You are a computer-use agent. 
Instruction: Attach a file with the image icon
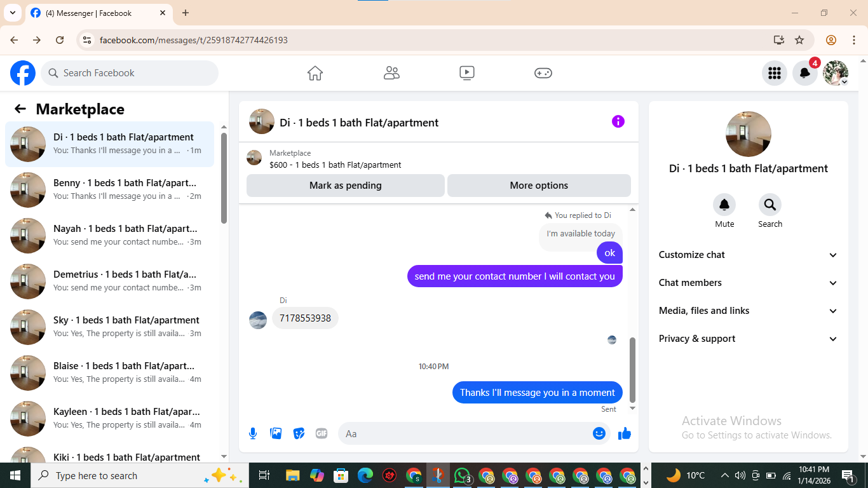coord(276,433)
